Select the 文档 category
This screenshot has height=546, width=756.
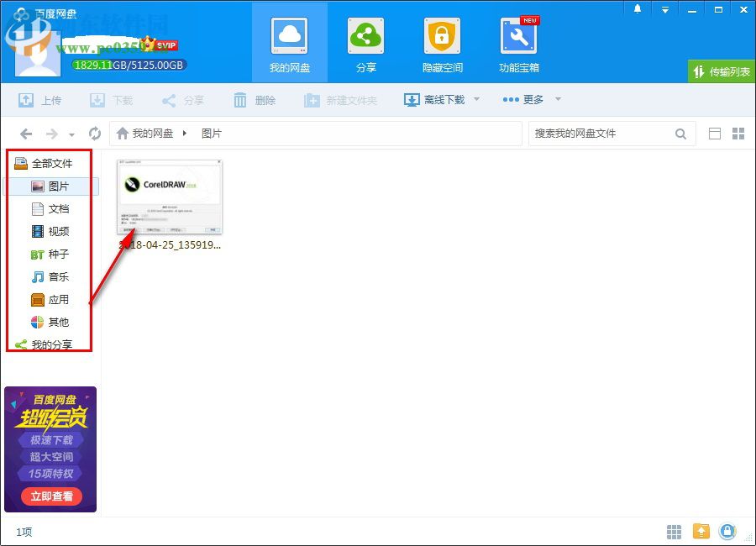(x=51, y=209)
